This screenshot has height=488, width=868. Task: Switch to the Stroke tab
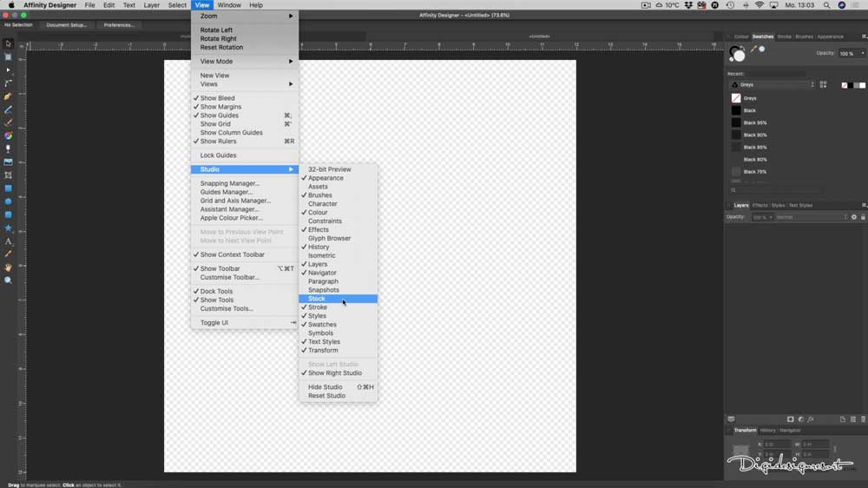784,36
